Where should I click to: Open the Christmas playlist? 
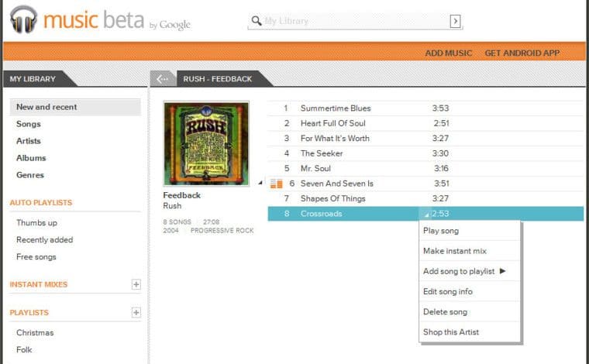click(35, 332)
